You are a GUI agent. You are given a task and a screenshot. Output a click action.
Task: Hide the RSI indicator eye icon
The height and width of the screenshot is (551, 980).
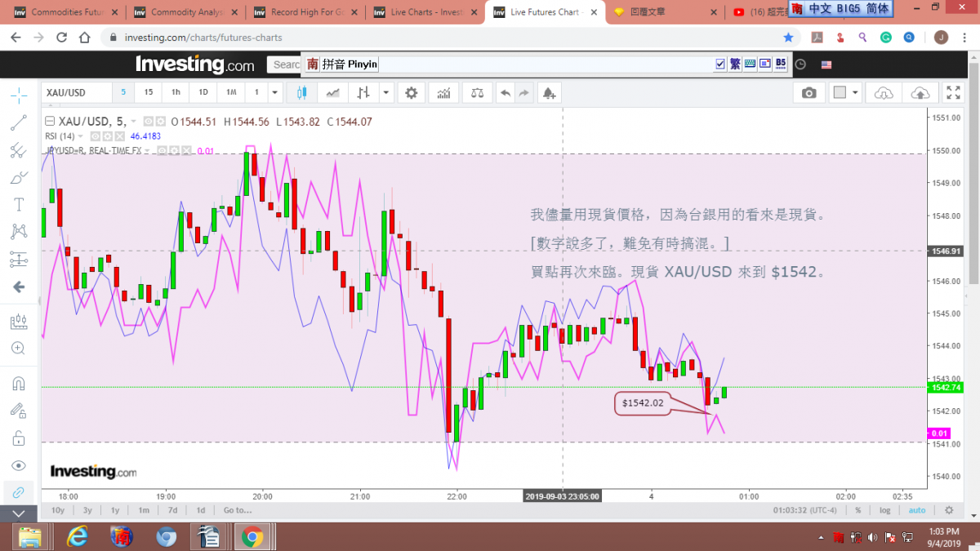click(96, 136)
